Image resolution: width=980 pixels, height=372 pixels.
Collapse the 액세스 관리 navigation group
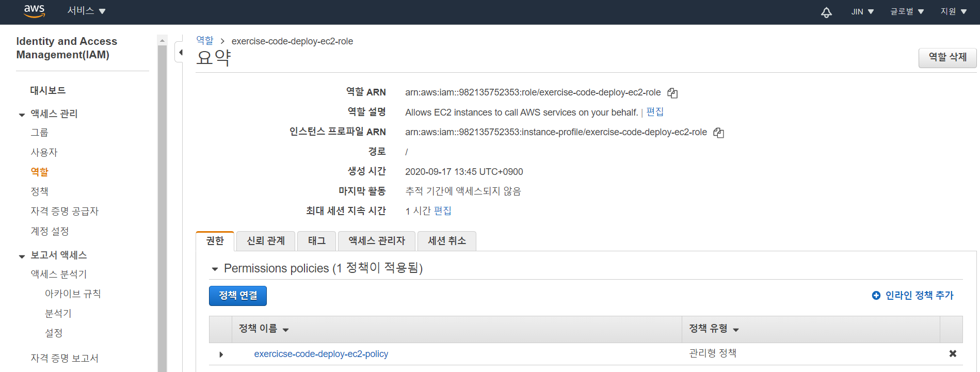click(x=22, y=115)
